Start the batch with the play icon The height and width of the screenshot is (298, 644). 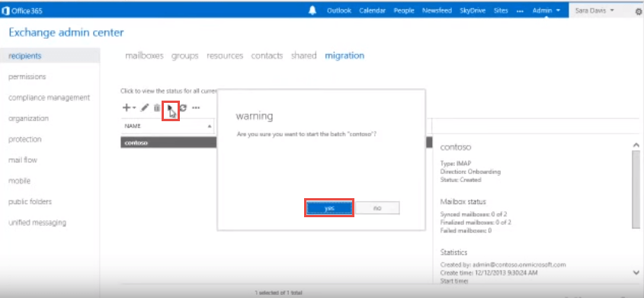pyautogui.click(x=170, y=109)
